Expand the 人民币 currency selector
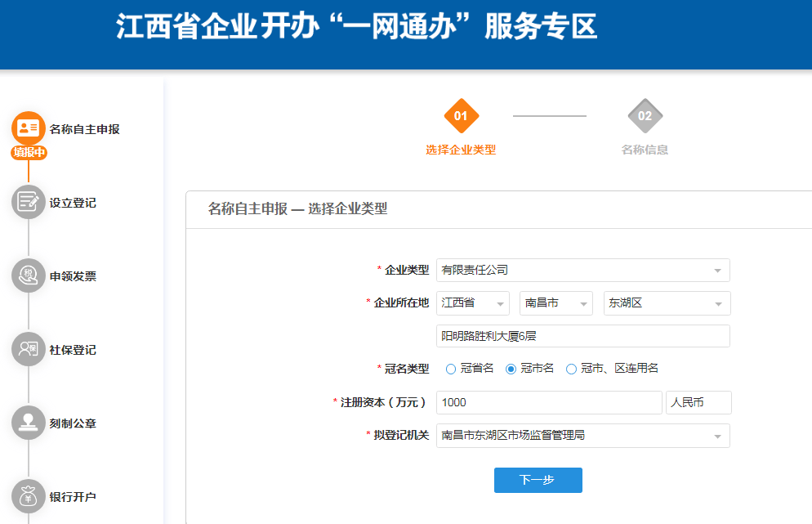 [x=698, y=402]
